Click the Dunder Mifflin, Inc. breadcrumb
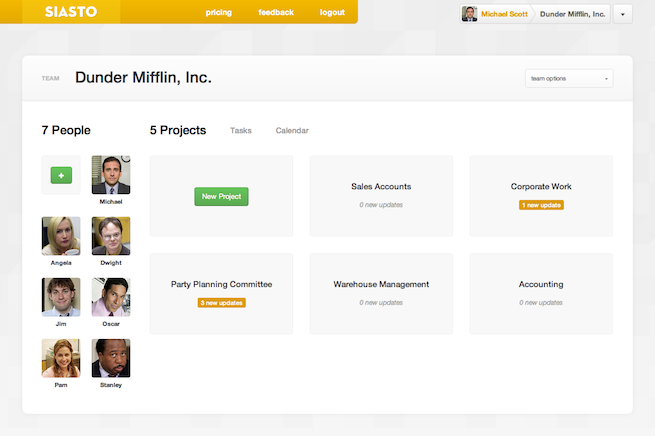Image resolution: width=655 pixels, height=436 pixels. pyautogui.click(x=572, y=14)
